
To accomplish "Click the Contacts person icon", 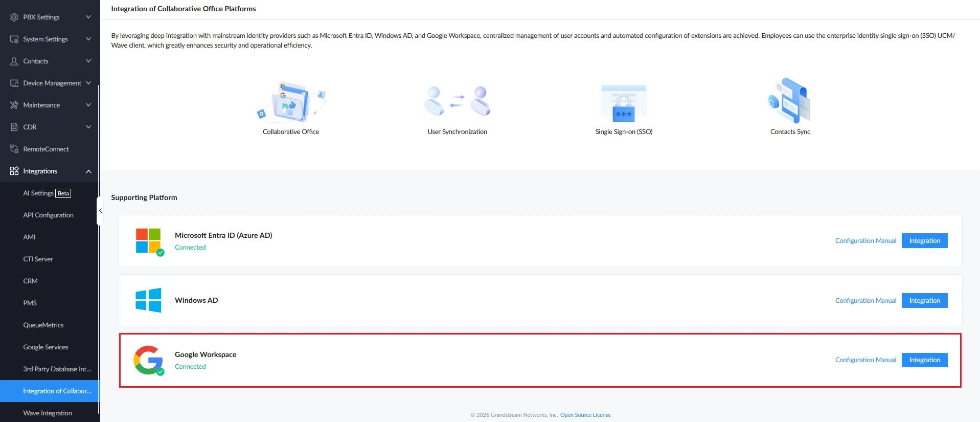I will tap(14, 61).
